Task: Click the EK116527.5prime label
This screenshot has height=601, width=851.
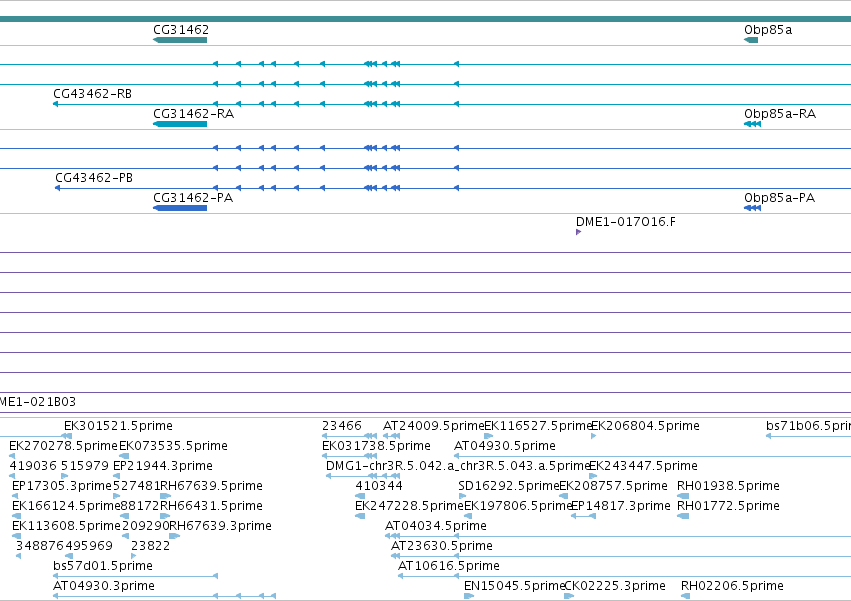Action: [x=537, y=426]
